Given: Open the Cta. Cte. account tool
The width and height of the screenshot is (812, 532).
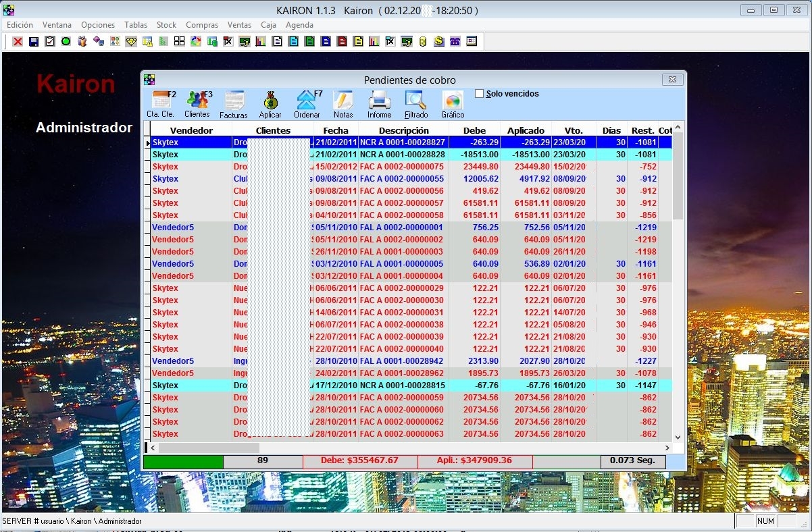Looking at the screenshot, I should [161, 105].
